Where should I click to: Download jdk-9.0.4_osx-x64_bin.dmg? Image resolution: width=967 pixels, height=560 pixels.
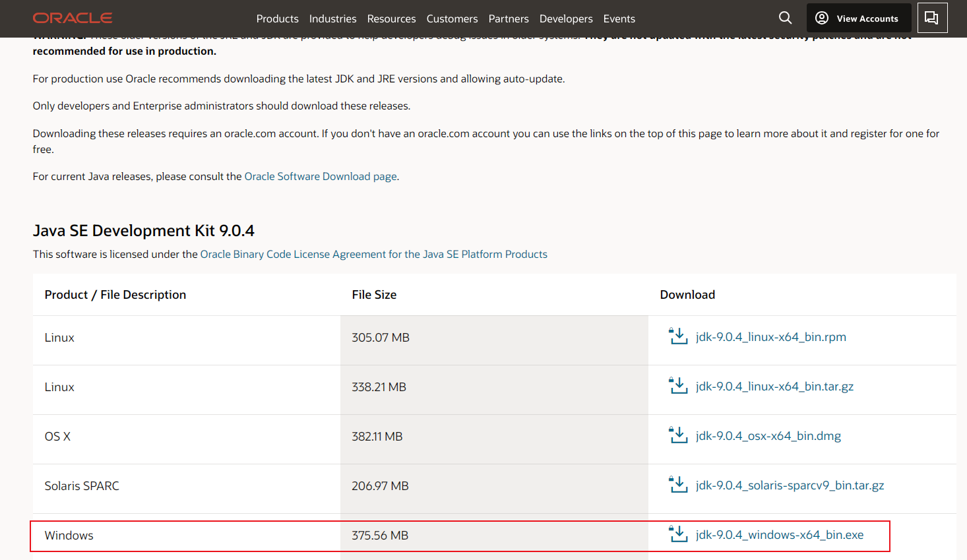point(768,436)
